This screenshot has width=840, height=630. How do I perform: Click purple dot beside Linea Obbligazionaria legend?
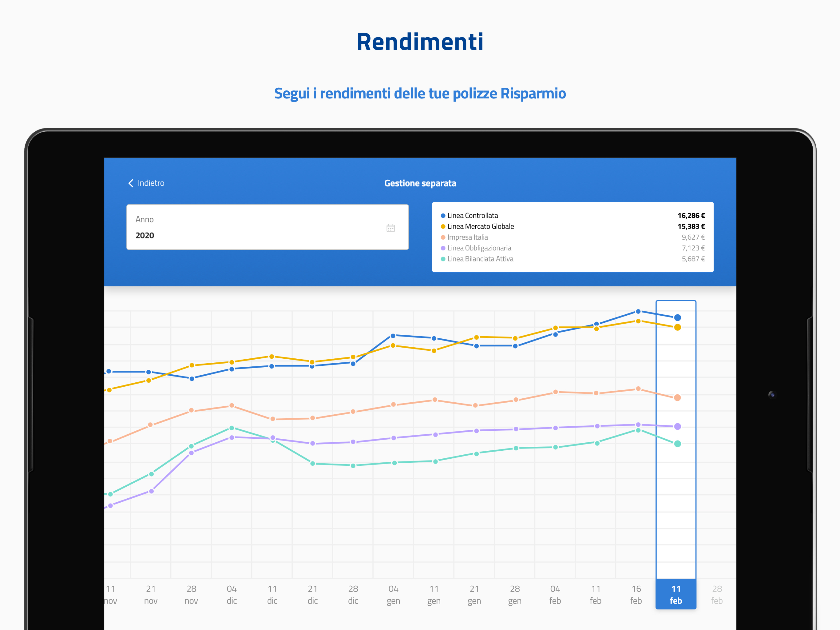click(x=443, y=248)
